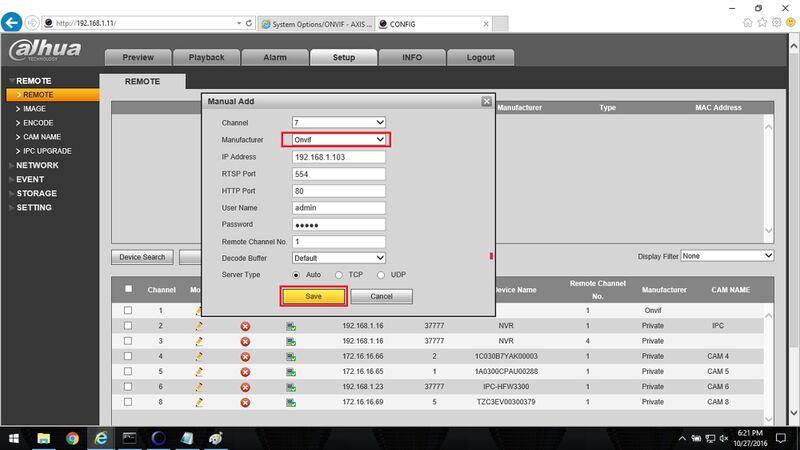
Task: Click the Device Search button
Action: (x=142, y=257)
